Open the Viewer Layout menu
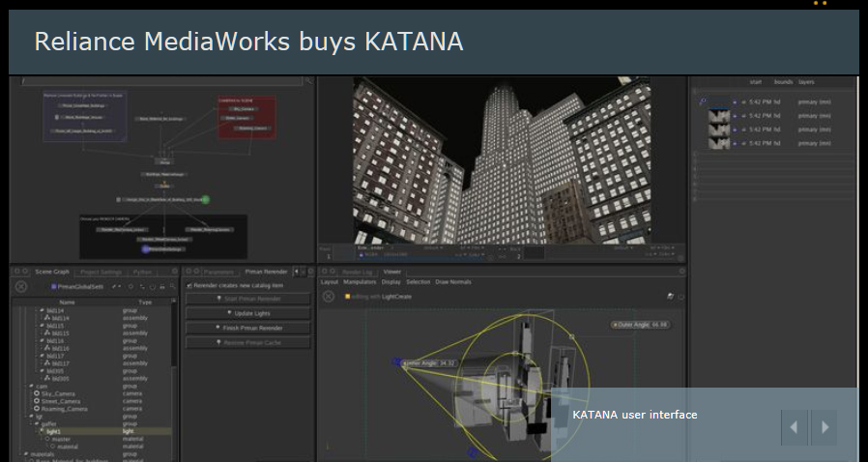The height and width of the screenshot is (462, 868). [330, 282]
